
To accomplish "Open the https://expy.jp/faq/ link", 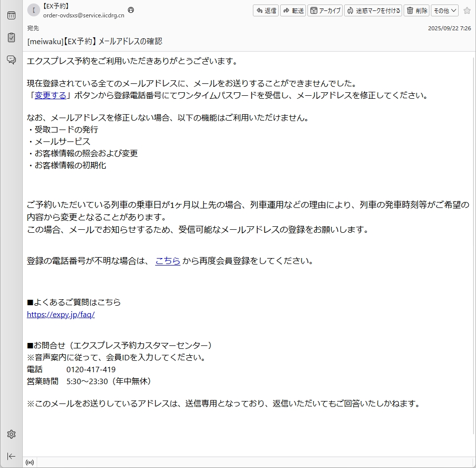I will point(60,315).
